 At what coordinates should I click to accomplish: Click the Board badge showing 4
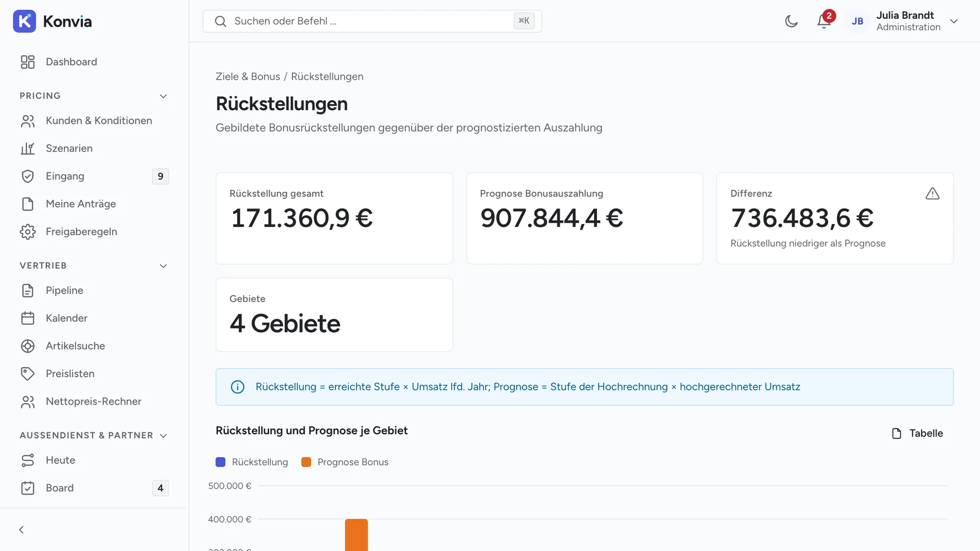160,488
